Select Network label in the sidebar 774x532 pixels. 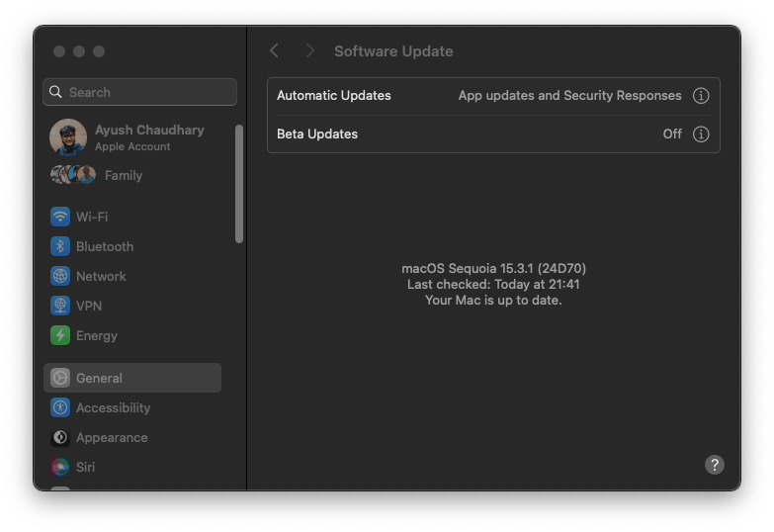tap(101, 276)
